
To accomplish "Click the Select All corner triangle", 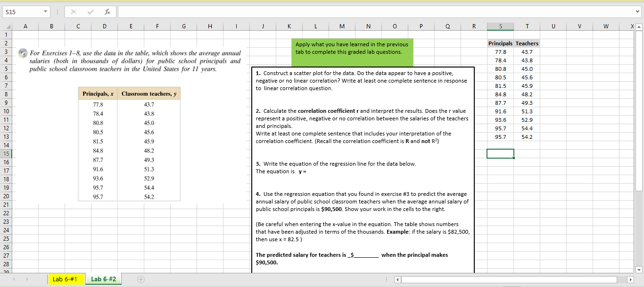I will tap(7, 27).
